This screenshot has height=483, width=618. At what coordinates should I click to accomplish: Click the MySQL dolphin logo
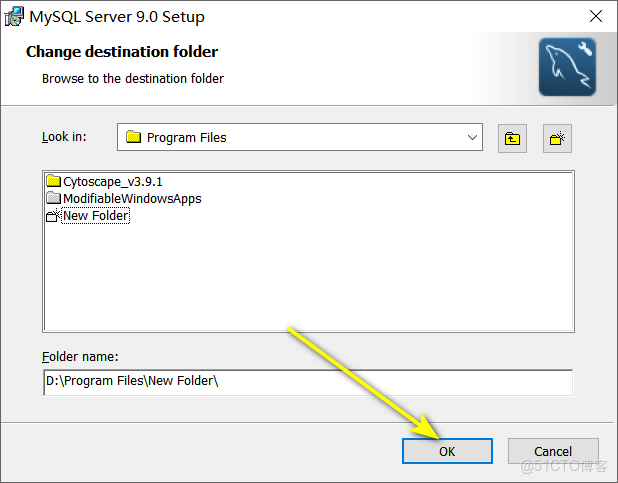[x=567, y=67]
